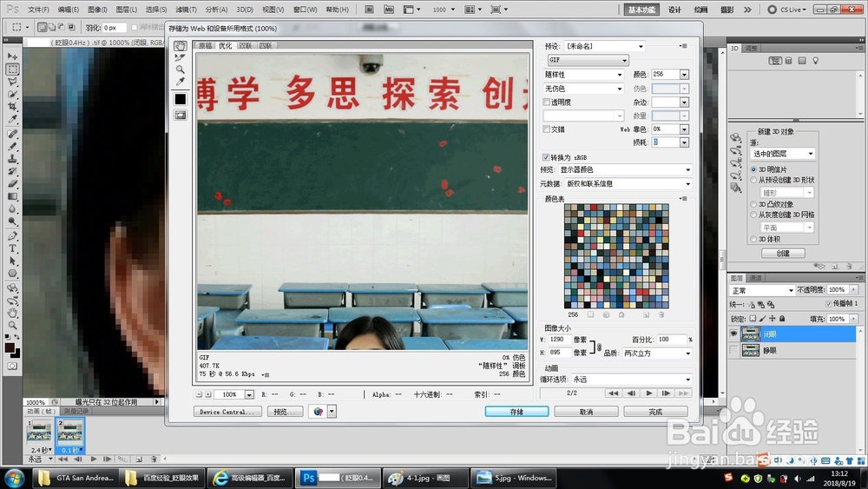
Task: Click the 3D panel materials filter icon
Action: click(x=802, y=61)
